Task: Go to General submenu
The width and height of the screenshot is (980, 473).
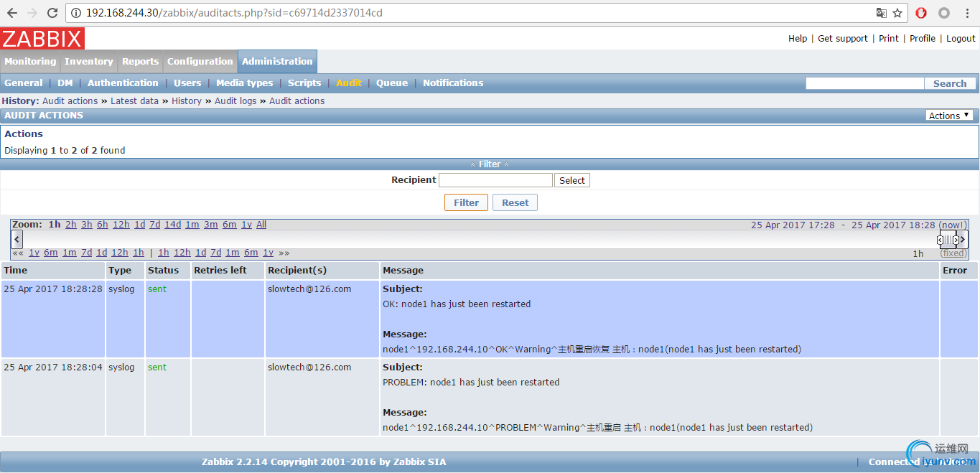Action: coord(24,83)
